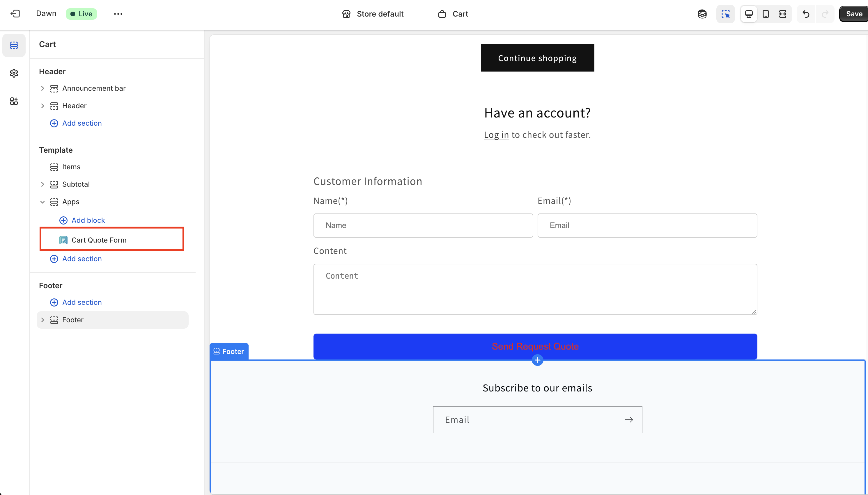Click the blue Send Request Quote button
This screenshot has height=495, width=868.
pos(535,346)
